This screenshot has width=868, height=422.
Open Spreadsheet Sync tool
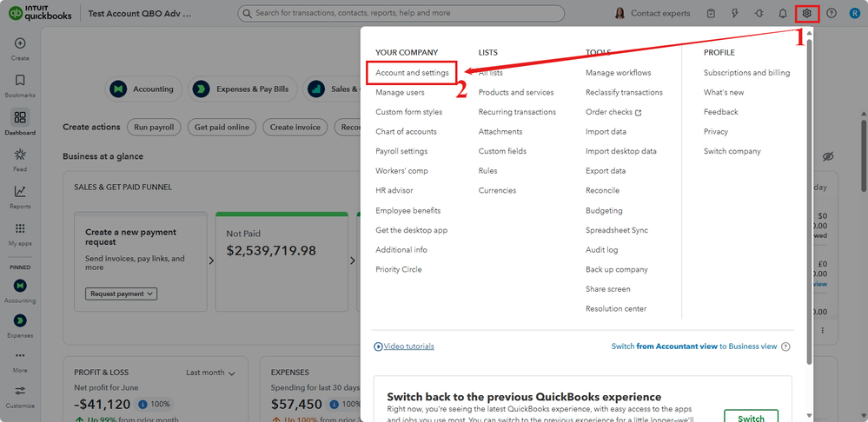[617, 230]
